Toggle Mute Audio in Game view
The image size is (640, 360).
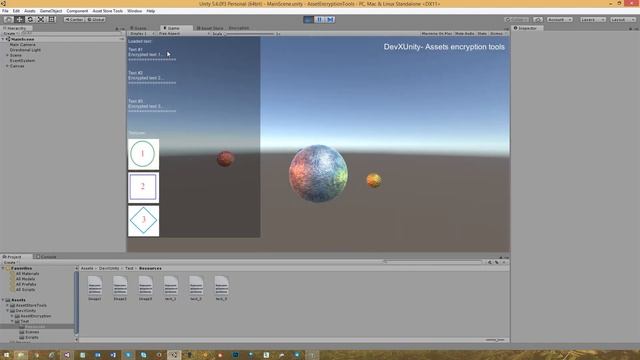(464, 33)
